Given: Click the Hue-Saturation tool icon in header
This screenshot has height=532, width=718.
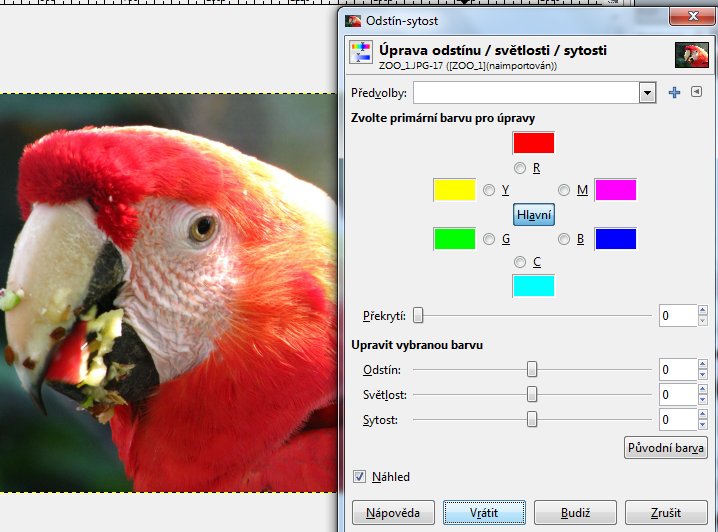Looking at the screenshot, I should 361,52.
